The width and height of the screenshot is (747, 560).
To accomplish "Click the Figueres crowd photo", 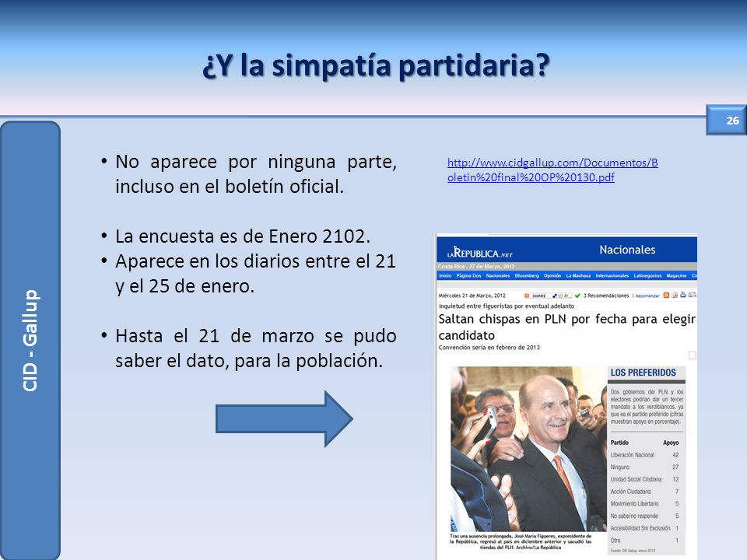I will pos(528,449).
